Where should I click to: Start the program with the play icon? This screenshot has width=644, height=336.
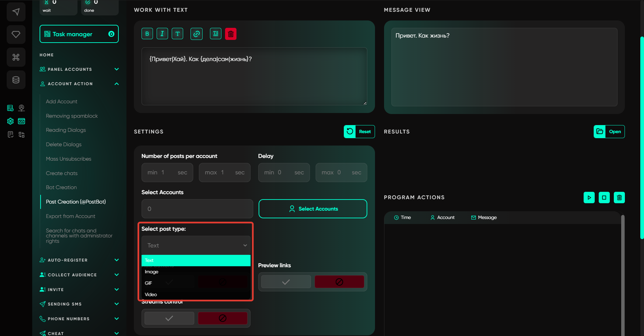(589, 198)
